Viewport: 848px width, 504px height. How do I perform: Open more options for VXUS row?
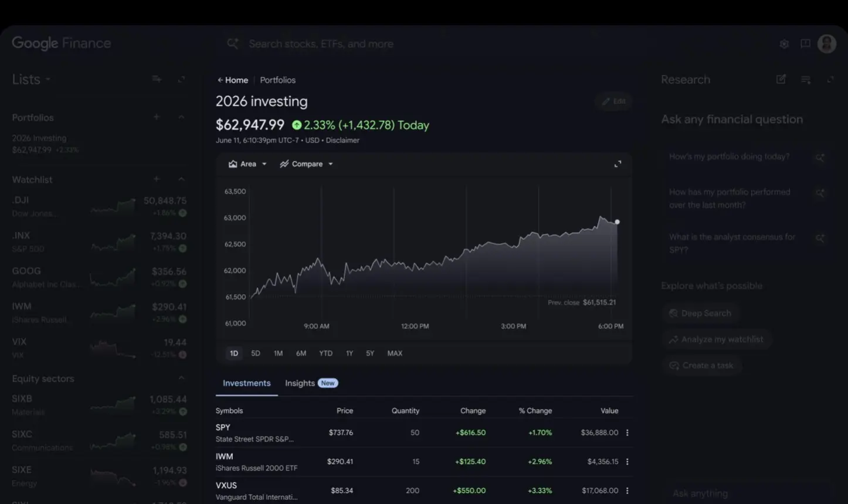(627, 491)
